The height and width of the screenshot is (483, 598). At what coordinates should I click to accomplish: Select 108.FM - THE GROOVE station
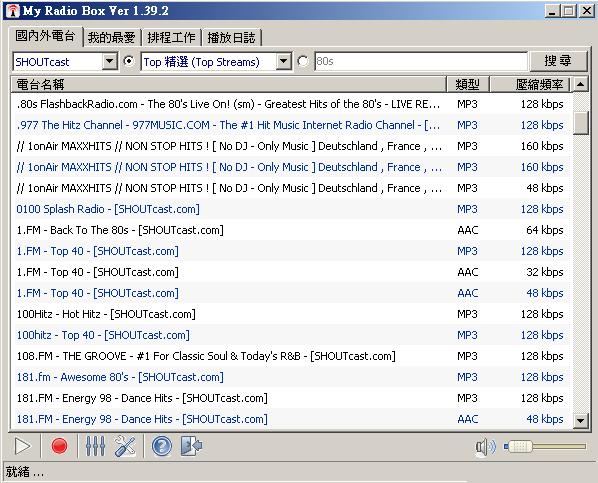(292, 356)
